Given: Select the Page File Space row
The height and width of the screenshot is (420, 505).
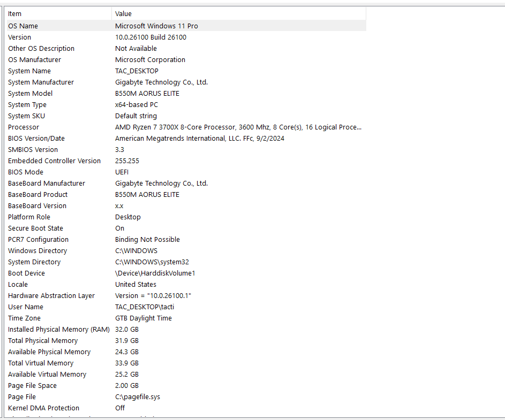Looking at the screenshot, I should [186, 386].
